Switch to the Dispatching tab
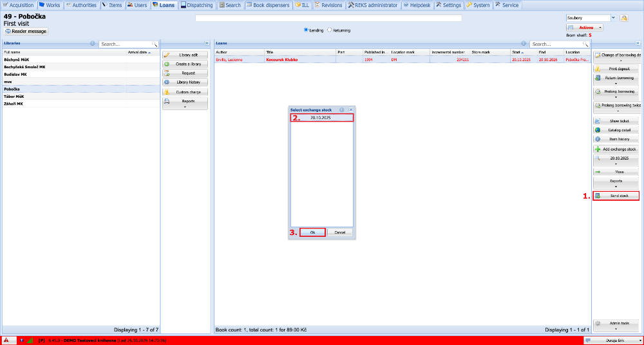The height and width of the screenshot is (345, 644). coord(198,5)
